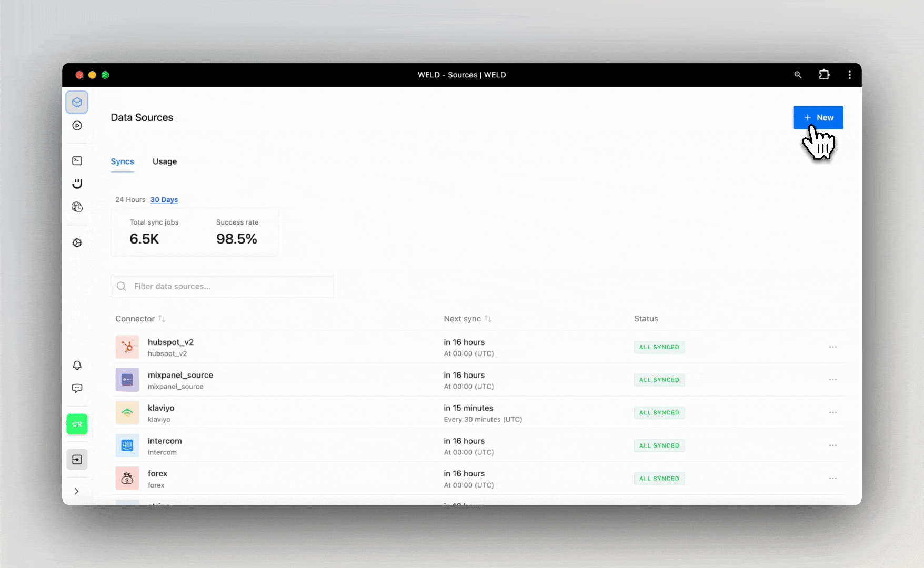Open settings via the gear sidebar icon

point(77,242)
